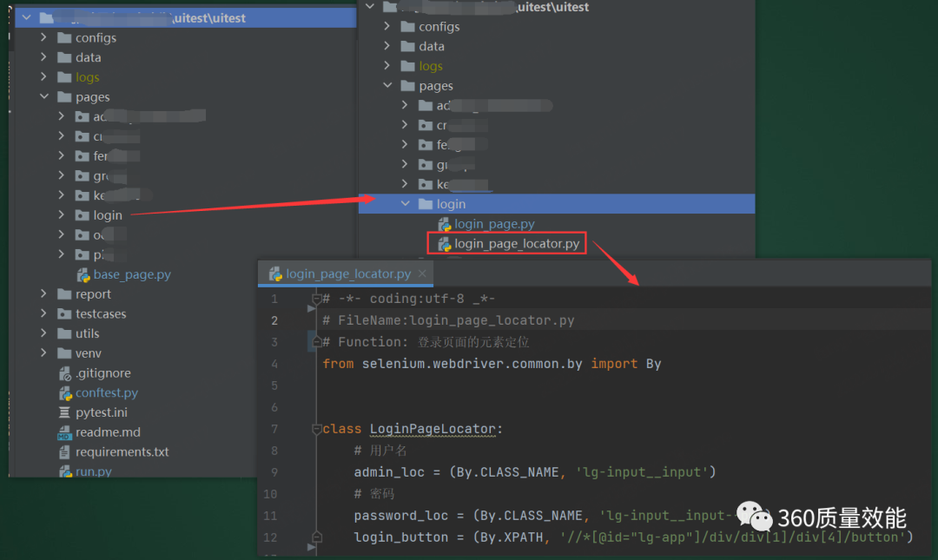Click login_page_locator.py file icon in tree

[x=445, y=244]
